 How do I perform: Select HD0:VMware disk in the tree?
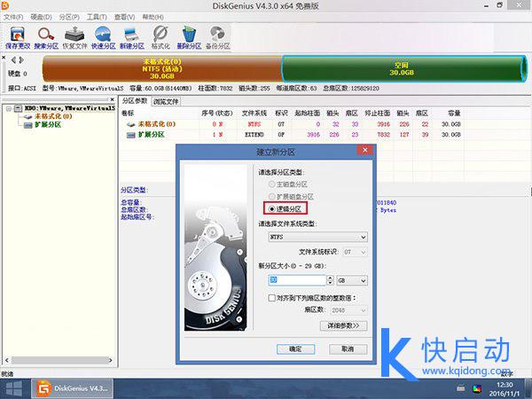point(69,108)
